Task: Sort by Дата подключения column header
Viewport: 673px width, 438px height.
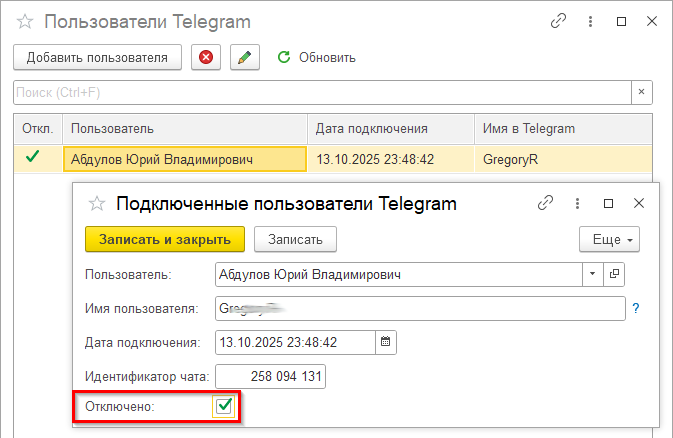Action: point(389,128)
